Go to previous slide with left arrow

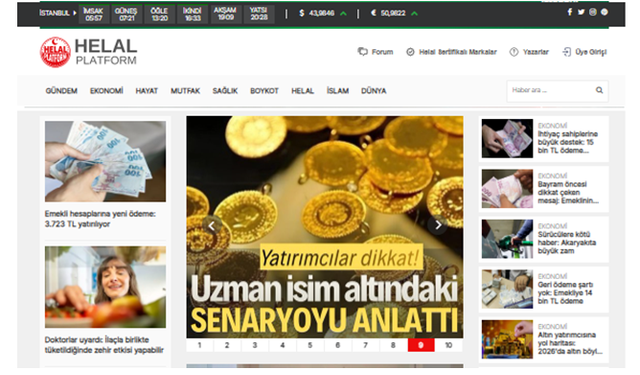tap(211, 225)
